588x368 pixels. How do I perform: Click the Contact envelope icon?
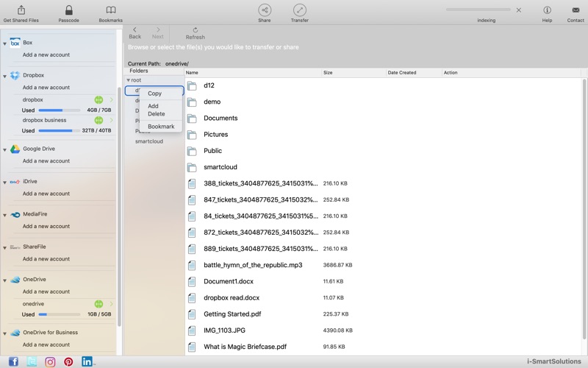[x=575, y=10]
